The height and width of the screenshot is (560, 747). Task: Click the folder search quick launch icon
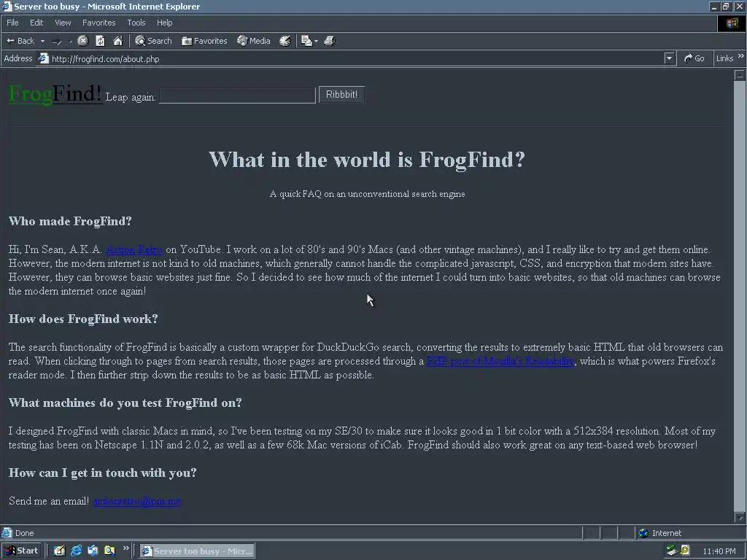point(109,551)
